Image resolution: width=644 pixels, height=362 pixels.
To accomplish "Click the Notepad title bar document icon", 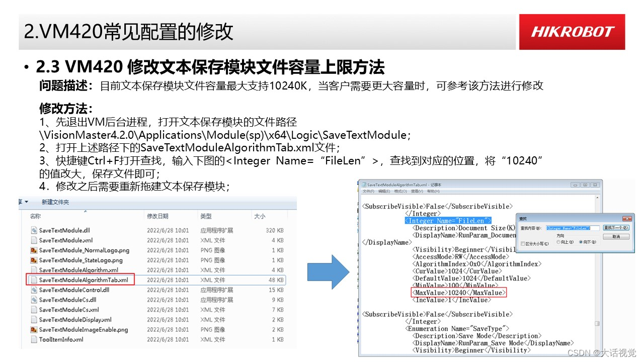I will click(x=364, y=185).
